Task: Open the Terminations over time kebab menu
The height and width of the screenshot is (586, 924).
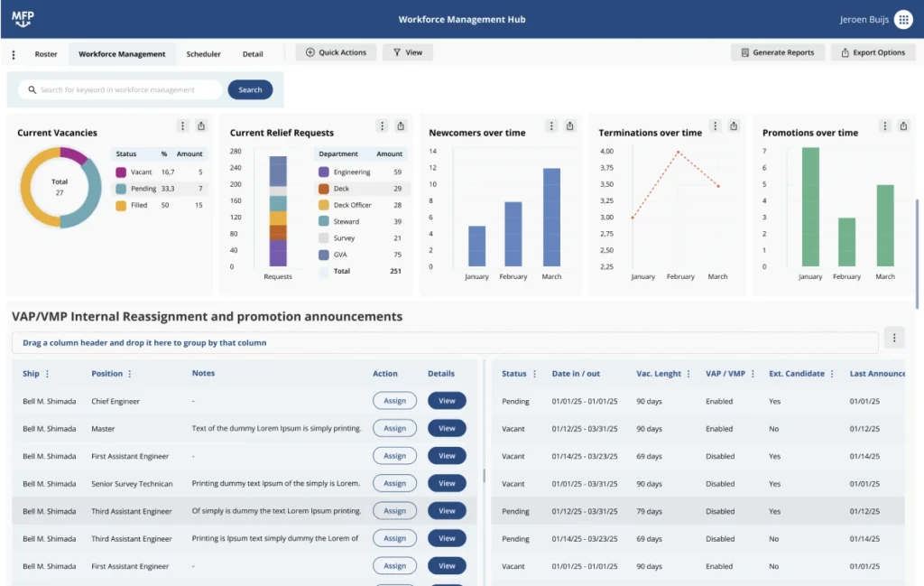Action: click(x=715, y=126)
